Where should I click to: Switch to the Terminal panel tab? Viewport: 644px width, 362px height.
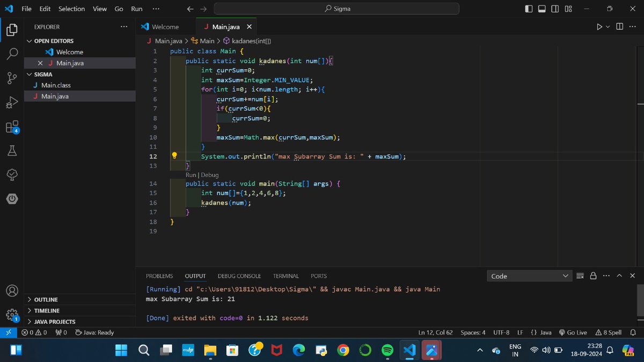[286, 276]
